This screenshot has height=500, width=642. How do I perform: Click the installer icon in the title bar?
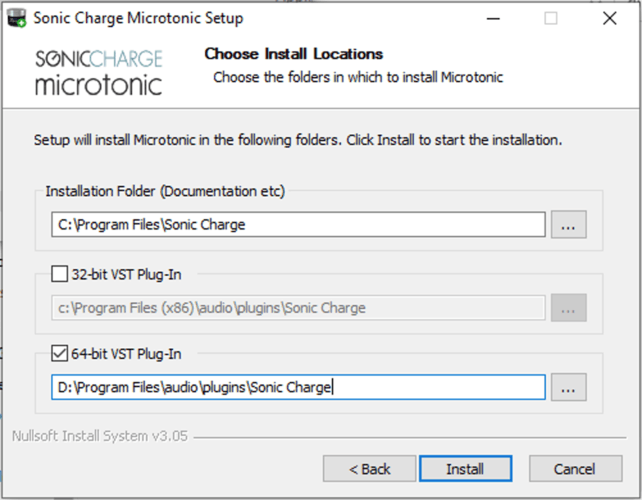[17, 18]
